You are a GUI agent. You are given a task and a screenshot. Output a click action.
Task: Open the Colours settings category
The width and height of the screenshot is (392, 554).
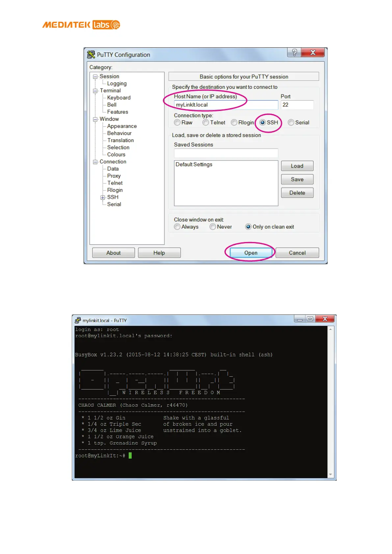point(116,155)
